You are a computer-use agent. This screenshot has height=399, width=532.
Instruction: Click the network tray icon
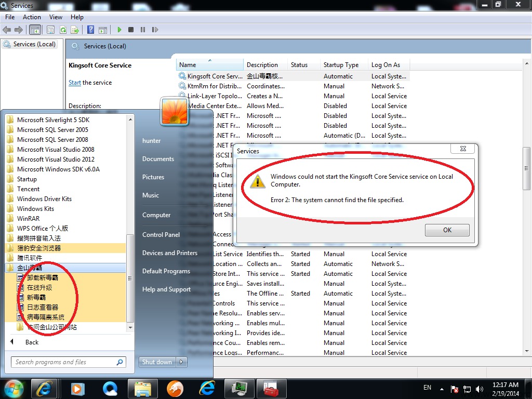pos(467,389)
